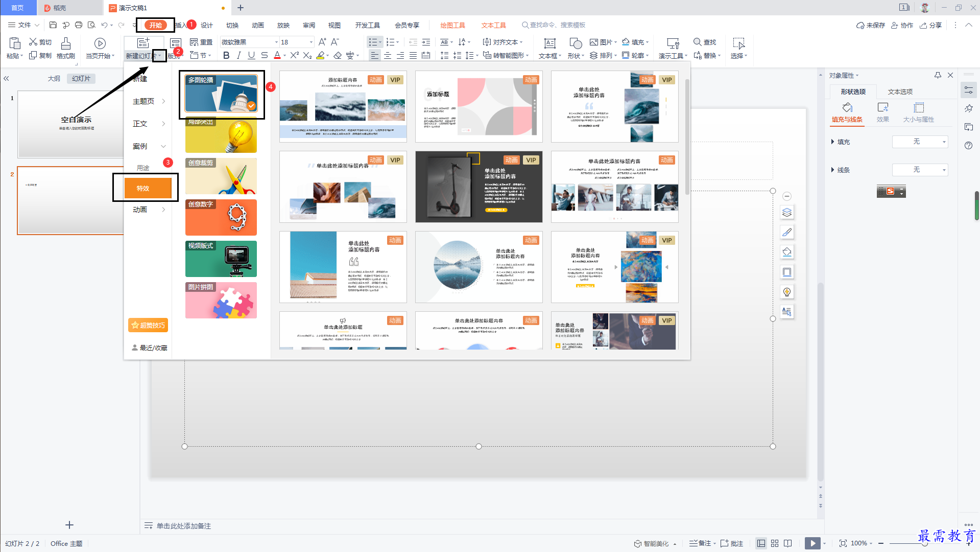This screenshot has height=552, width=980.
Task: Switch to slide sorter view icon
Action: (775, 543)
